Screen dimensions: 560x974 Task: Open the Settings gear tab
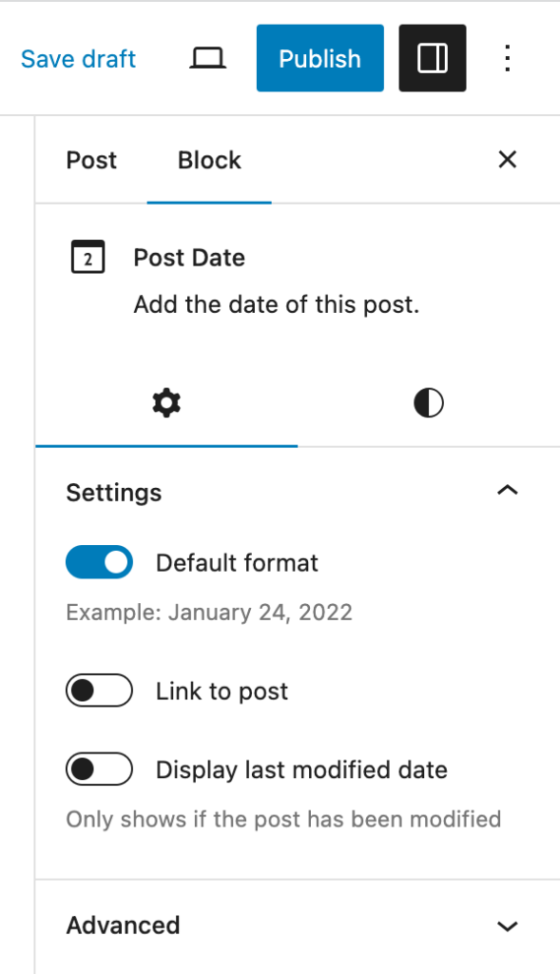[x=166, y=401]
